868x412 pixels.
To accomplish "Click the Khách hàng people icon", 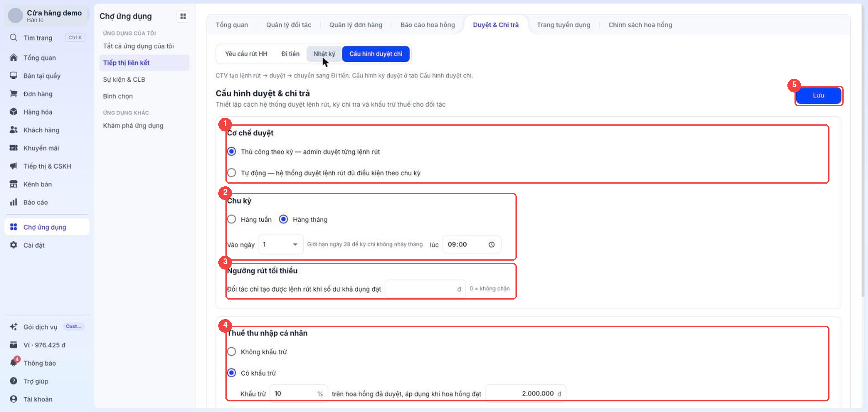I will [x=14, y=130].
